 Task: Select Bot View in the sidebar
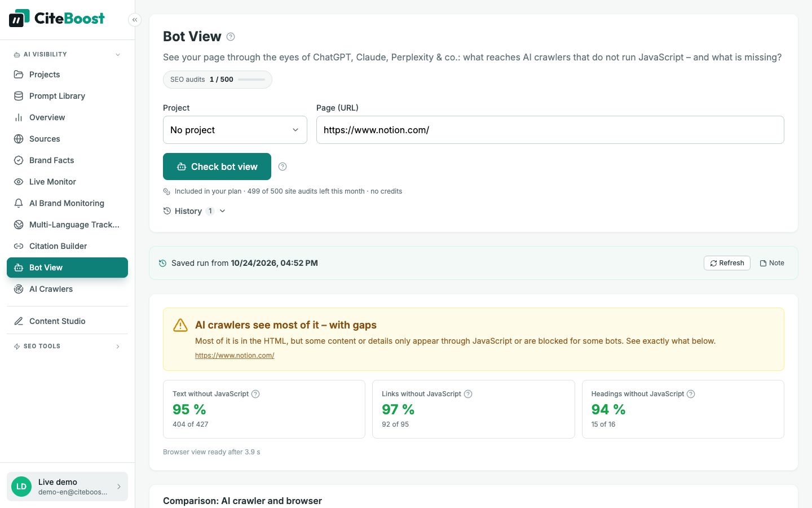coord(67,268)
